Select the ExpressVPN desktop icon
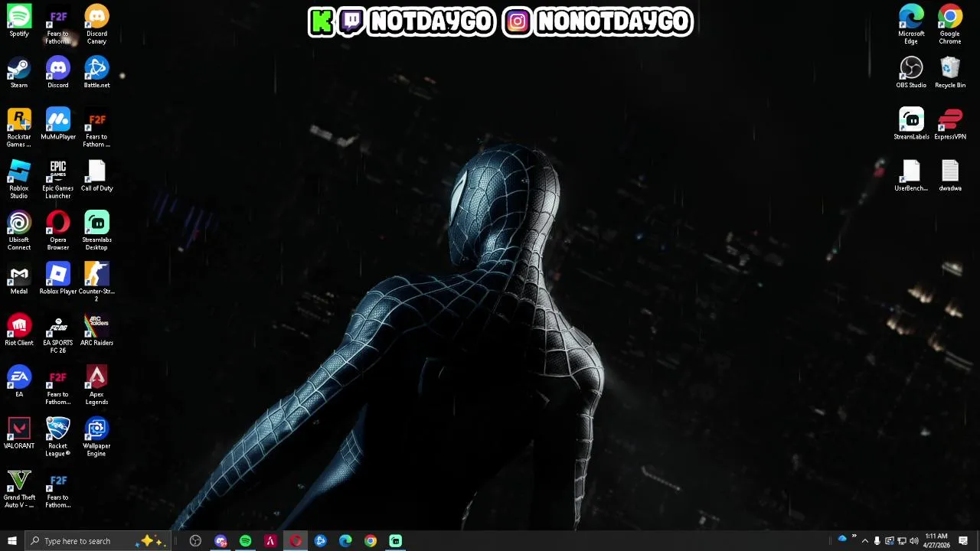 pos(950,124)
